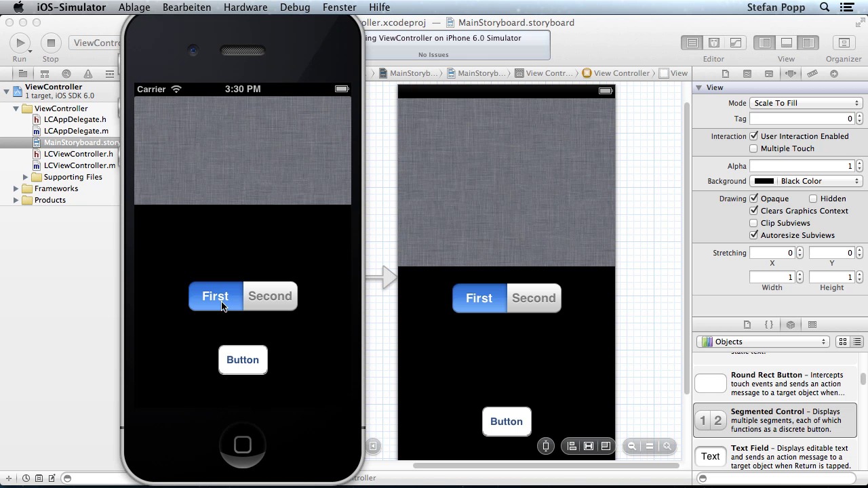
Task: Show the document outline on canvas
Action: [372, 446]
